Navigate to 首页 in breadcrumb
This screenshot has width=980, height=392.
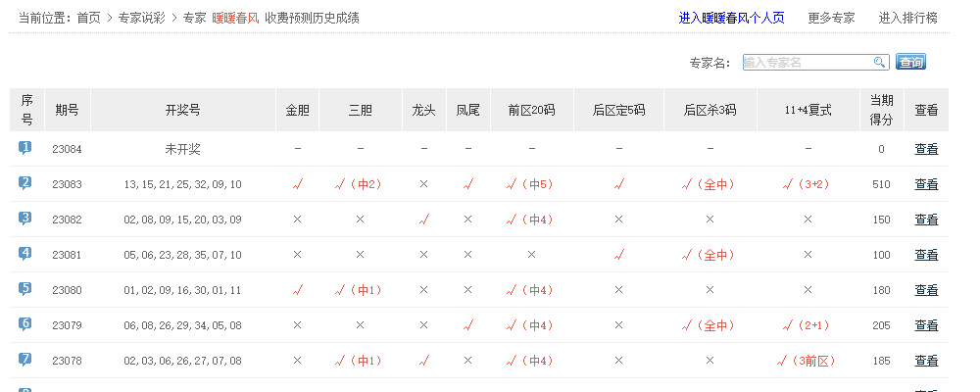coord(89,18)
